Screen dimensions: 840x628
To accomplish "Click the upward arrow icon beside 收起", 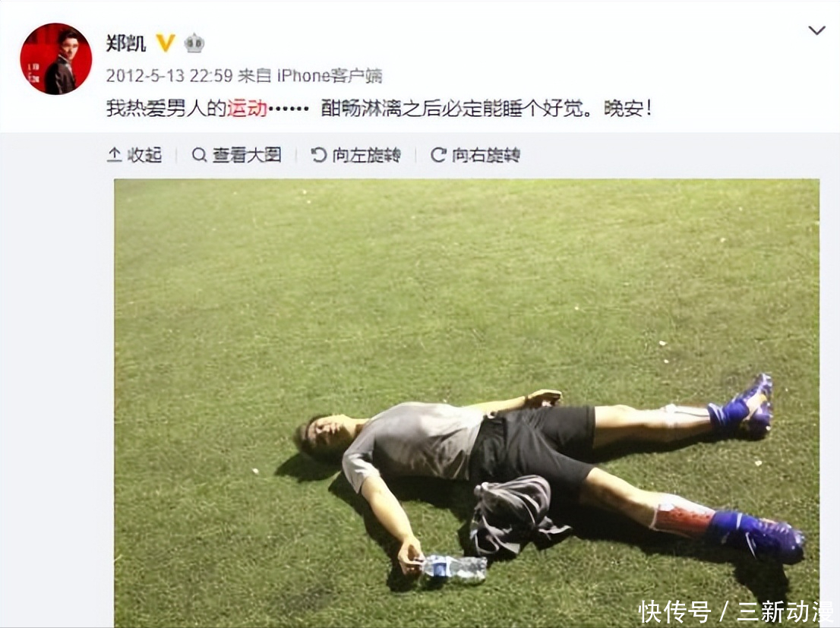I will pos(114,155).
